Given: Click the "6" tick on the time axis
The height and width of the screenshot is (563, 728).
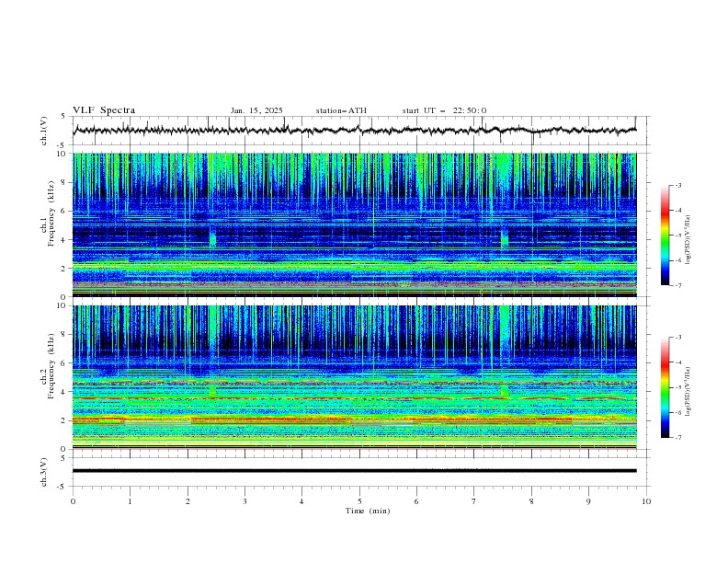Looking at the screenshot, I should (x=416, y=501).
